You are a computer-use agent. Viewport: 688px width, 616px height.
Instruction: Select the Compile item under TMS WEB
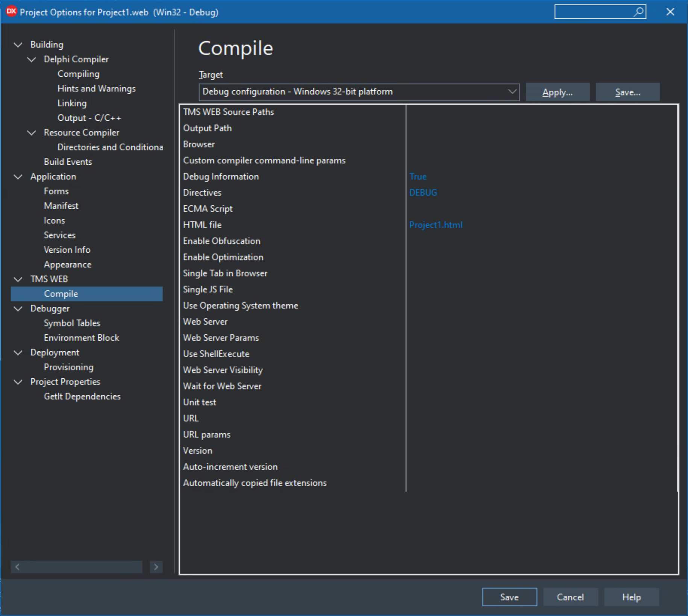(x=87, y=294)
